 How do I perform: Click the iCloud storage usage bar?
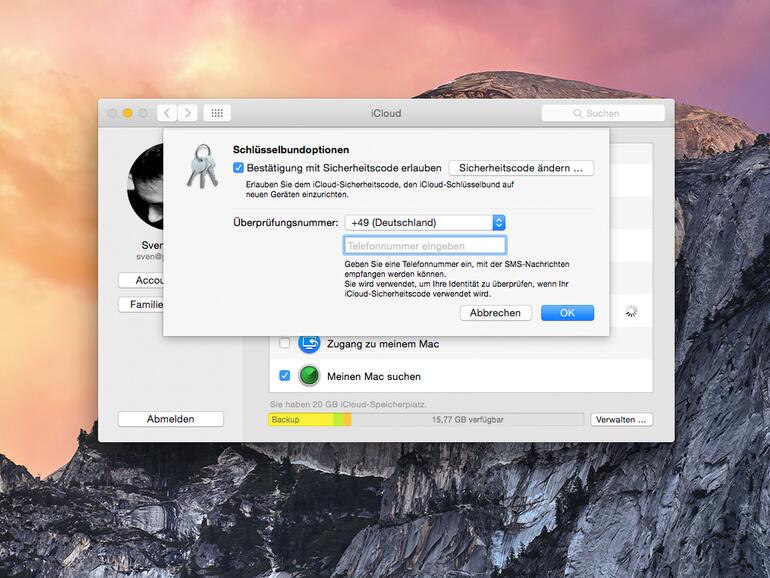tap(426, 420)
